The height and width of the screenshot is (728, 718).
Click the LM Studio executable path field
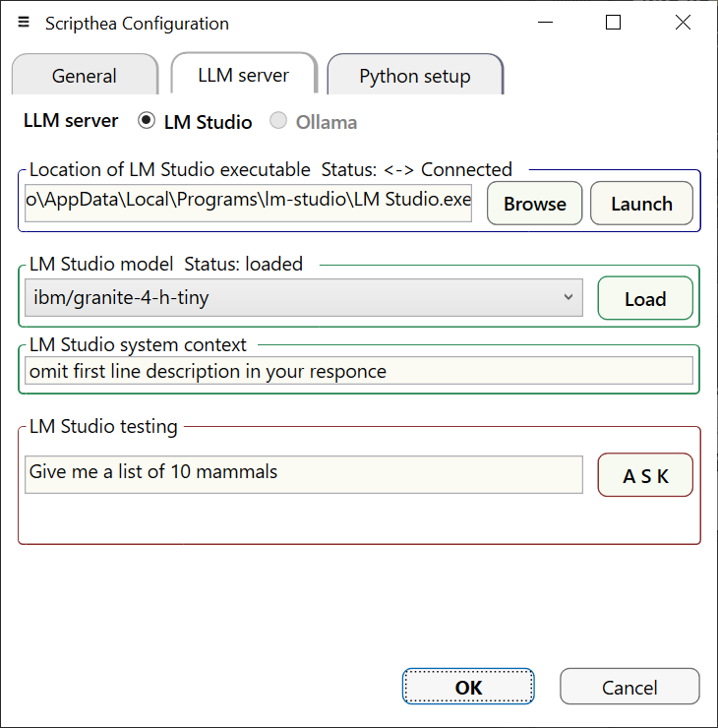pos(249,204)
